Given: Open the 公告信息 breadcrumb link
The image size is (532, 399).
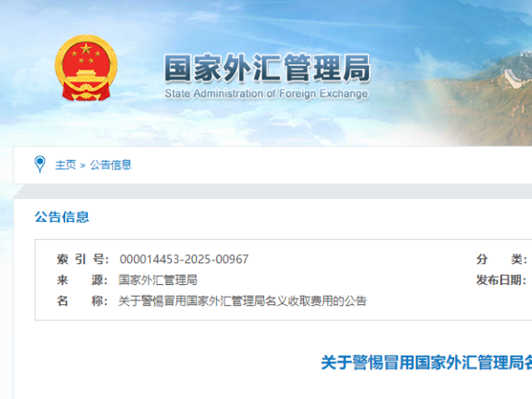Looking at the screenshot, I should coord(110,165).
